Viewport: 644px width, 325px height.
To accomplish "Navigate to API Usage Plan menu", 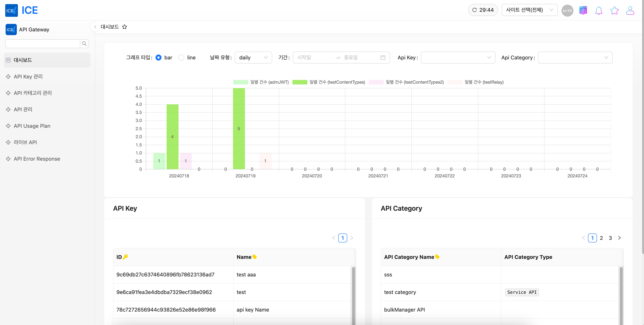I will click(x=32, y=126).
